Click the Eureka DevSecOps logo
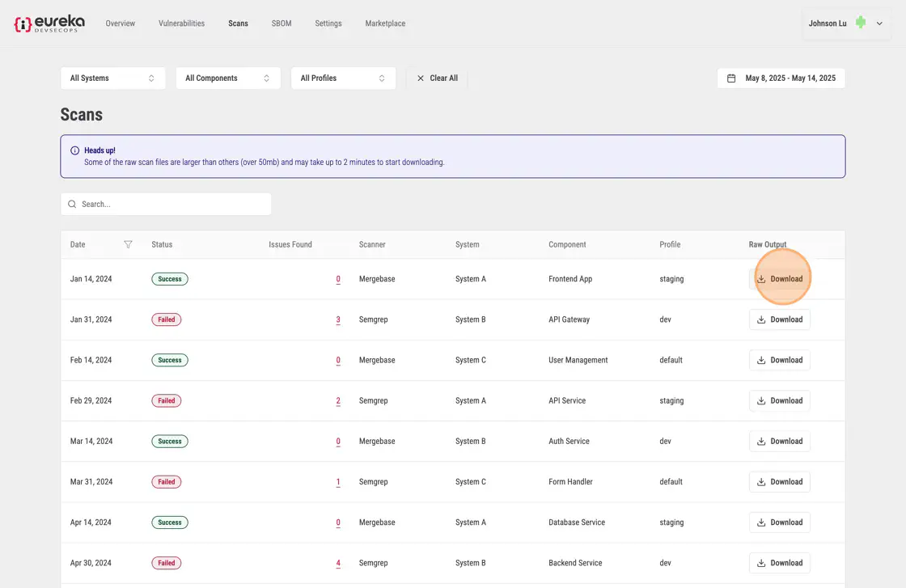The width and height of the screenshot is (906, 588). [x=49, y=23]
